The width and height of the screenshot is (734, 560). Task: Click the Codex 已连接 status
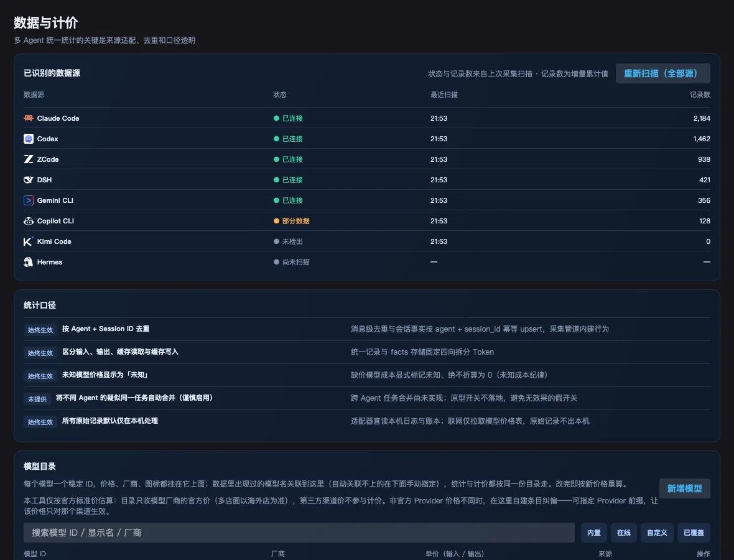(289, 139)
